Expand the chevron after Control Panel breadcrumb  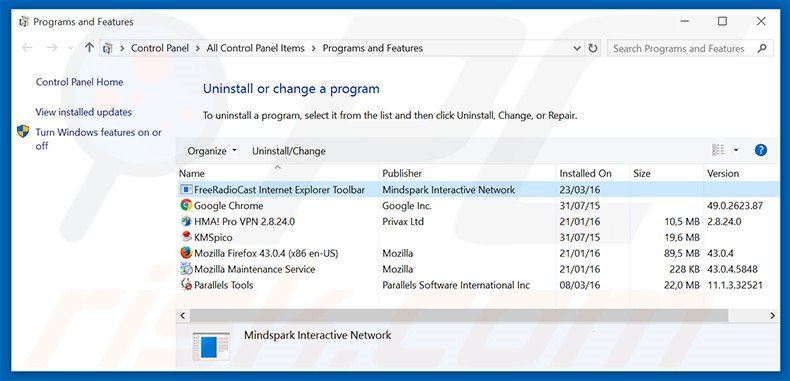point(198,48)
